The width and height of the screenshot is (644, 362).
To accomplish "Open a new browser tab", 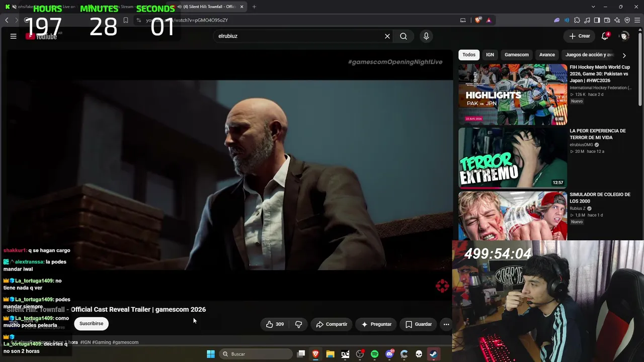I will point(254,7).
